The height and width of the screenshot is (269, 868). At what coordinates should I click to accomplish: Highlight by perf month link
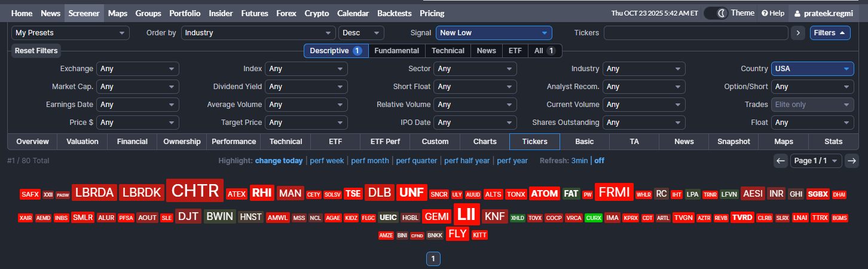click(x=370, y=161)
